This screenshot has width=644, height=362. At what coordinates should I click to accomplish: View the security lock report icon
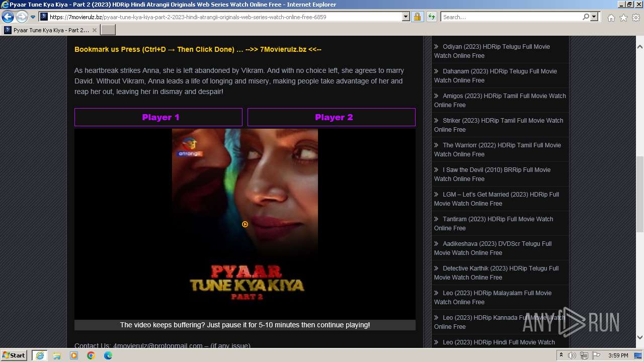click(x=418, y=17)
